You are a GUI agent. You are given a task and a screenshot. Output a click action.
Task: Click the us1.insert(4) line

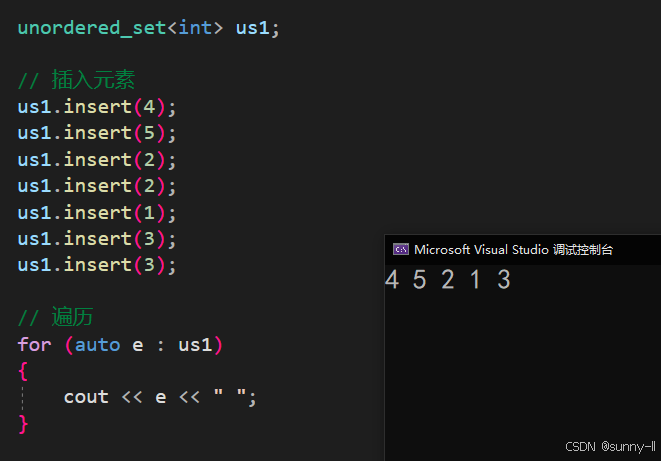pos(97,106)
